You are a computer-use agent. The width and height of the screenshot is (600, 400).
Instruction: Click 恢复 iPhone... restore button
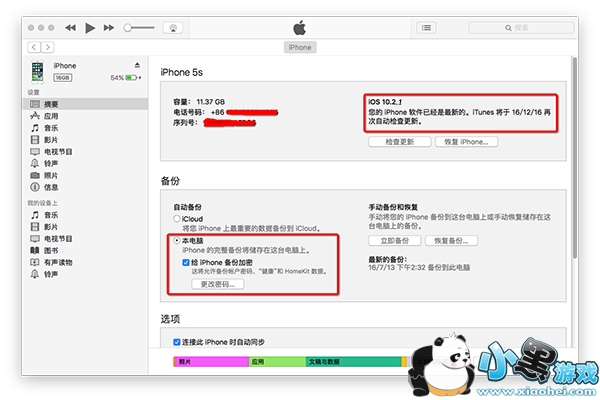[466, 142]
